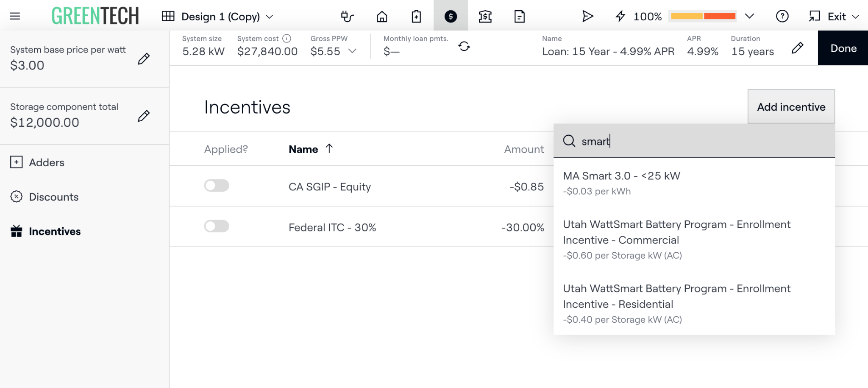This screenshot has width=868, height=388.
Task: Select the pricing dollar icon
Action: click(x=451, y=16)
